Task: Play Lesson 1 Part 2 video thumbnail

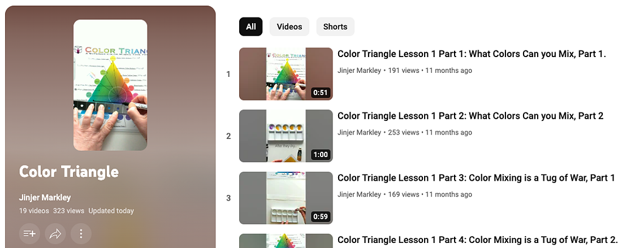Action: click(286, 136)
